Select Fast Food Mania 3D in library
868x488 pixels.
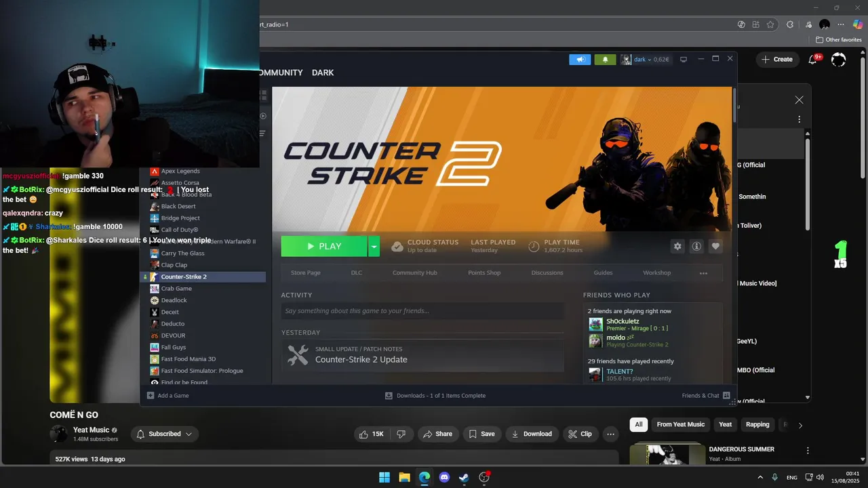tap(188, 359)
